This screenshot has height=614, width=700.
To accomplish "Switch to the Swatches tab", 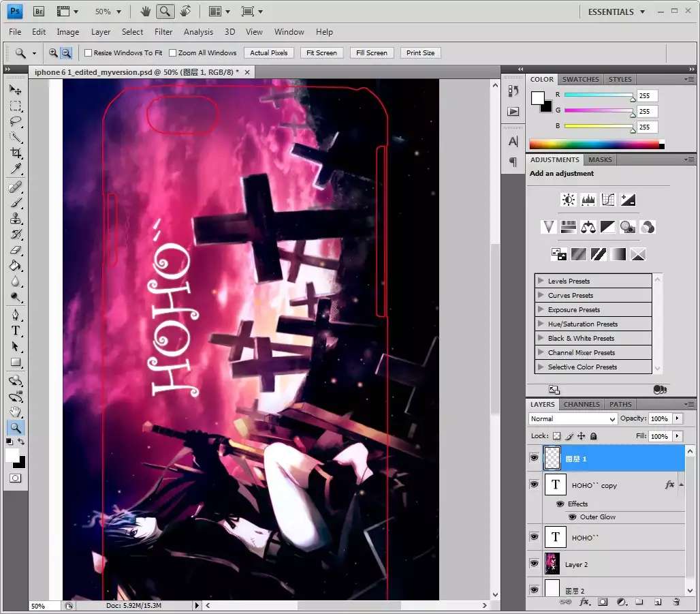I will (x=580, y=79).
